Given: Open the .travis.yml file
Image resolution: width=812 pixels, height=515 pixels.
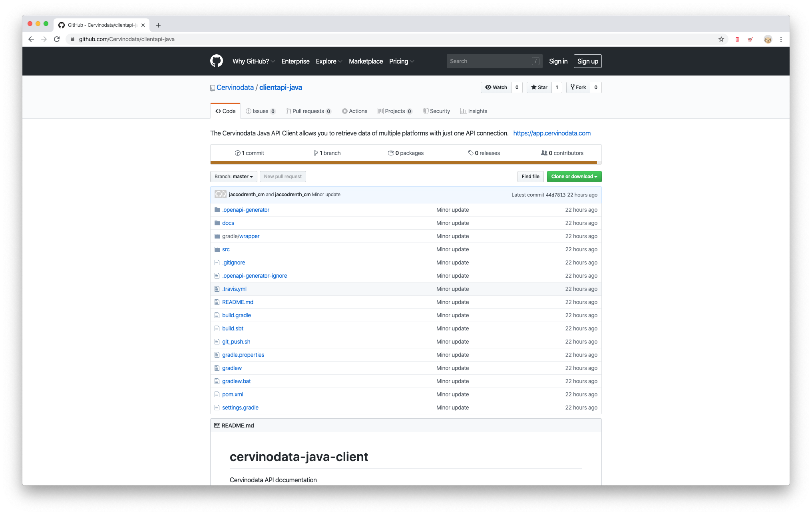Looking at the screenshot, I should pyautogui.click(x=235, y=289).
